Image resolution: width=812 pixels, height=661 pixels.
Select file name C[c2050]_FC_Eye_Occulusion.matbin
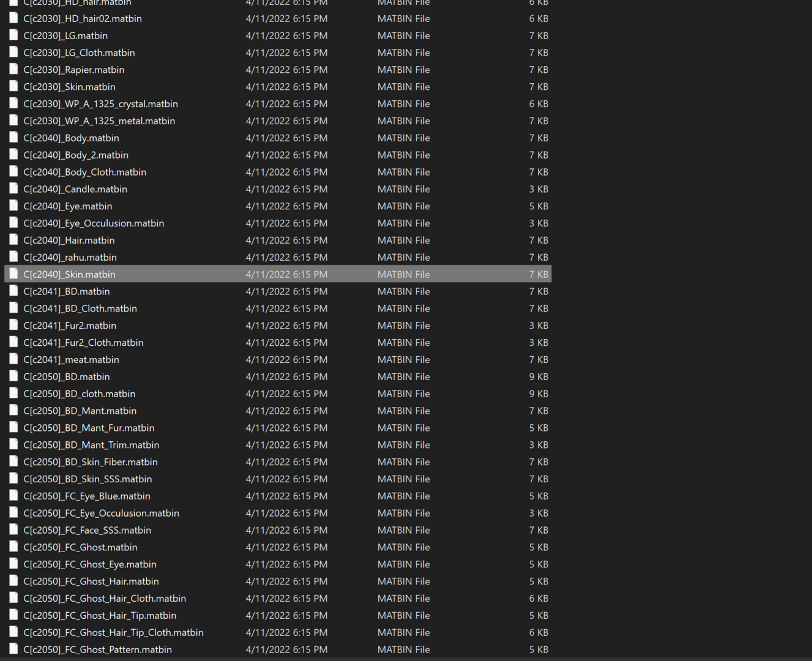(x=101, y=513)
